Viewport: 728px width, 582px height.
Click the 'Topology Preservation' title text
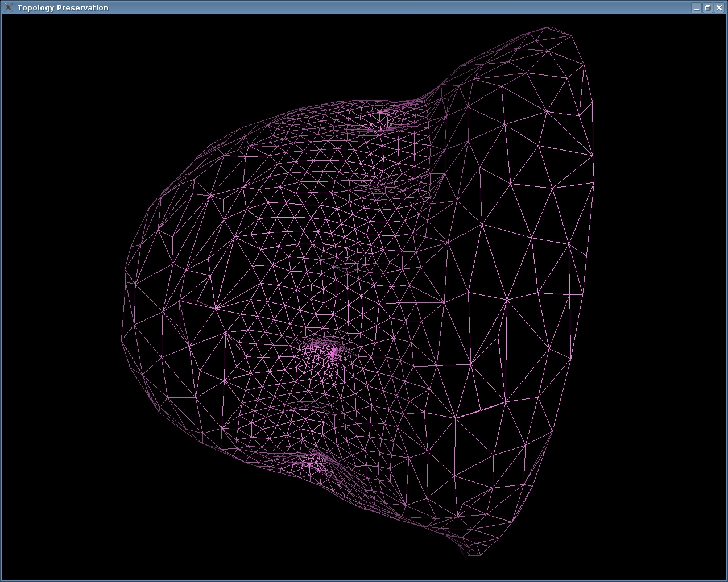(x=63, y=7)
